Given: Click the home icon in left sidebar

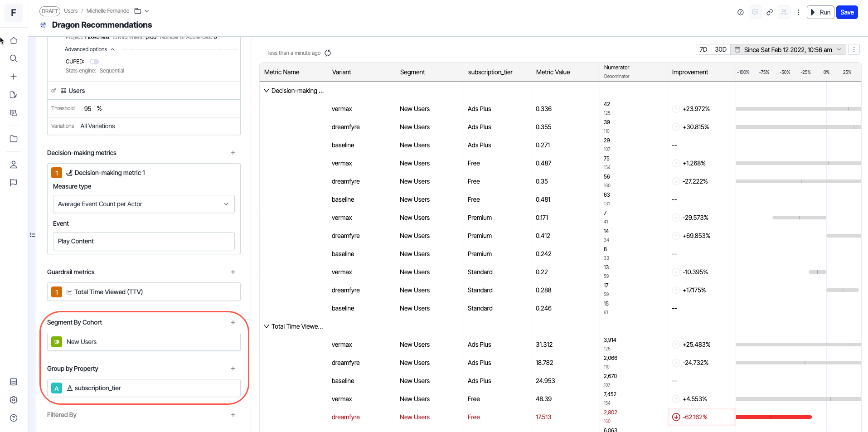Looking at the screenshot, I should coord(14,40).
